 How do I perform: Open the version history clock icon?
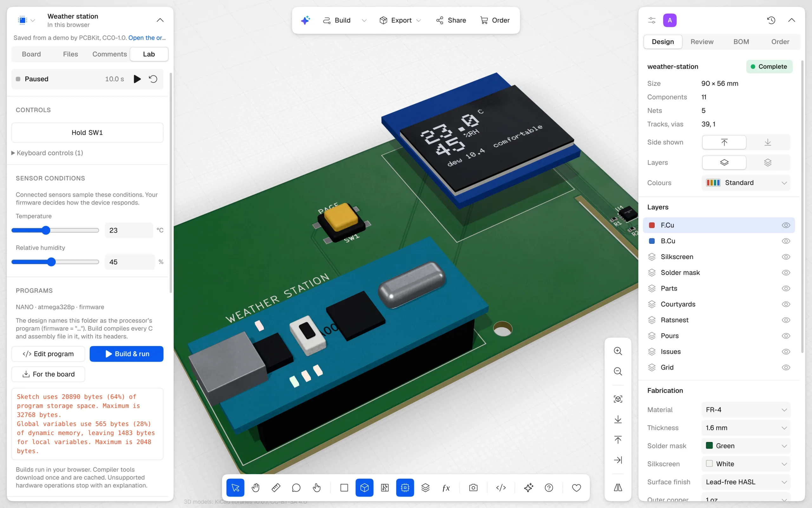(x=771, y=20)
